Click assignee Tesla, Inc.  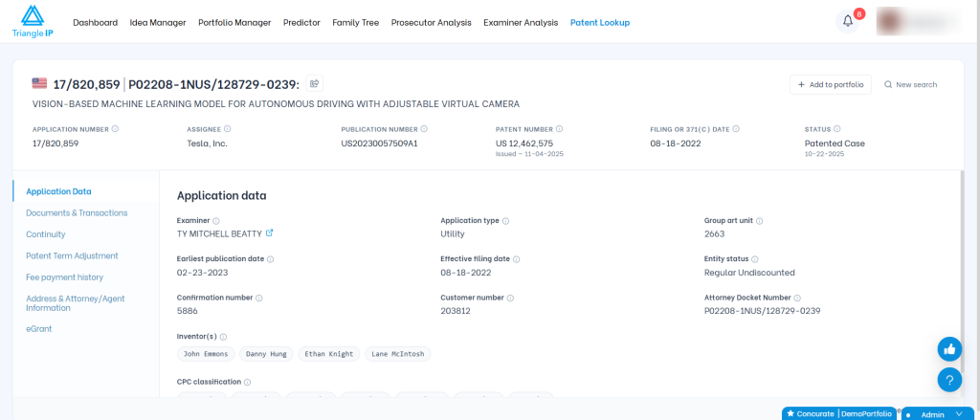[x=207, y=144]
